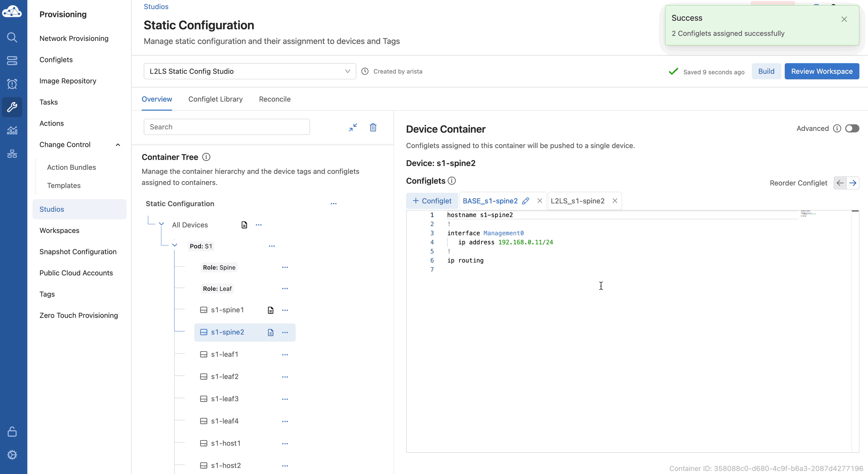Open ellipsis menu for Role: Spine
The height and width of the screenshot is (474, 868).
(285, 267)
